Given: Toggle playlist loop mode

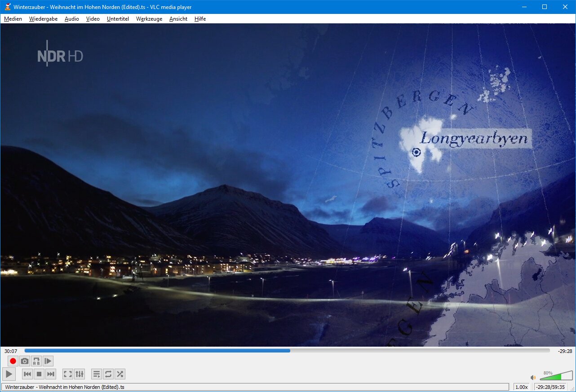Looking at the screenshot, I should tap(108, 374).
